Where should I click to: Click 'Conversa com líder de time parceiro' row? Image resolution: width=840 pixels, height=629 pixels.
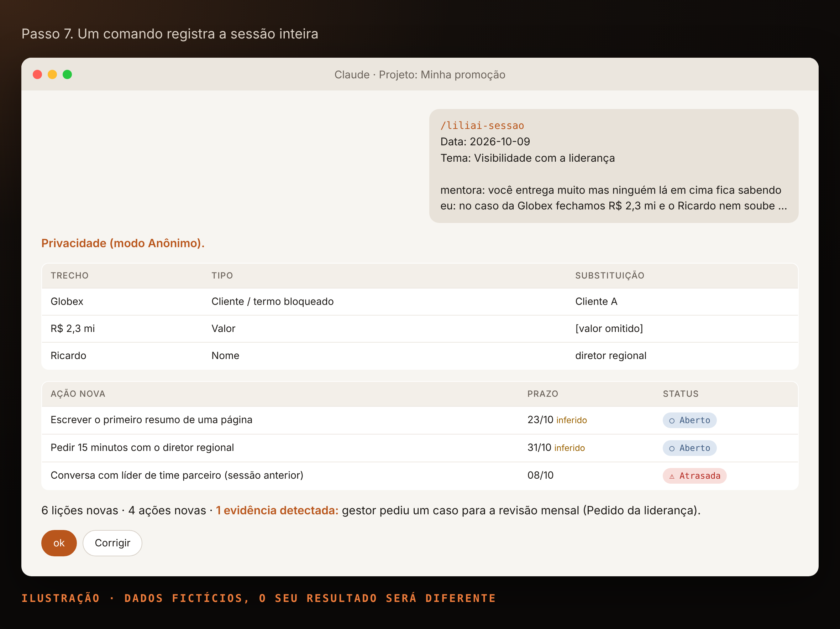(x=420, y=475)
